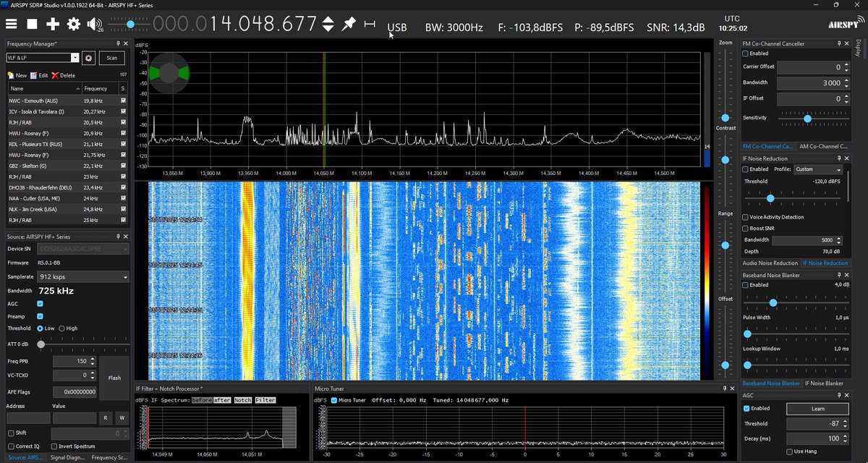Switch to the AM Co-Channel Canceller tab
This screenshot has height=463, width=868.
click(825, 146)
